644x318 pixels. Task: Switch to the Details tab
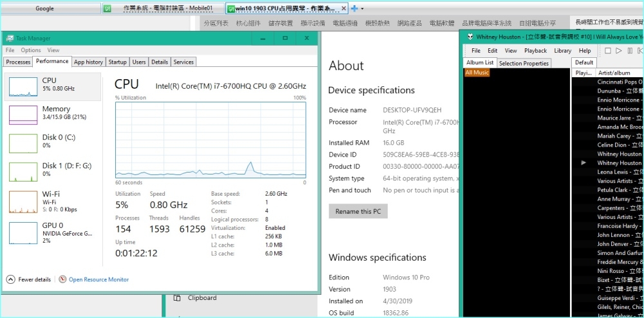160,62
